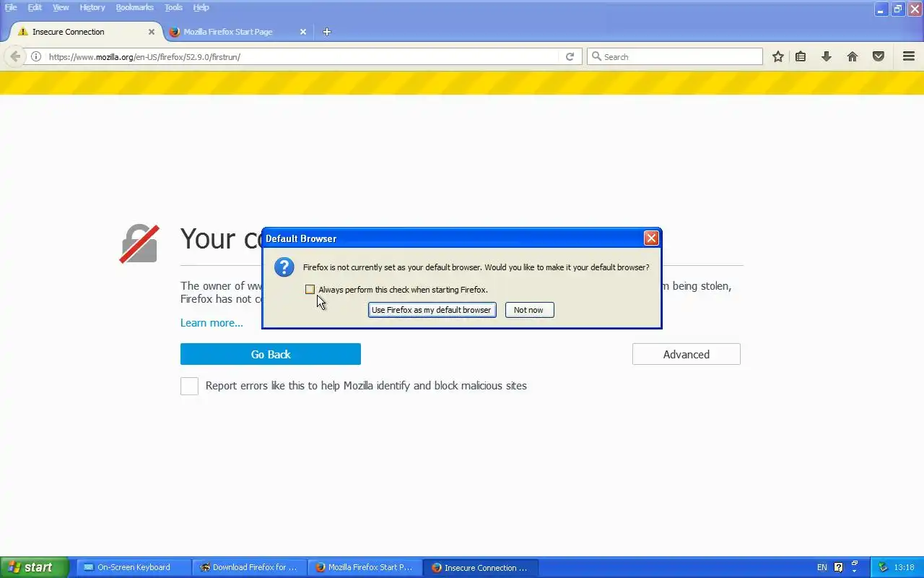Open the View menu
The height and width of the screenshot is (578, 924).
click(61, 7)
